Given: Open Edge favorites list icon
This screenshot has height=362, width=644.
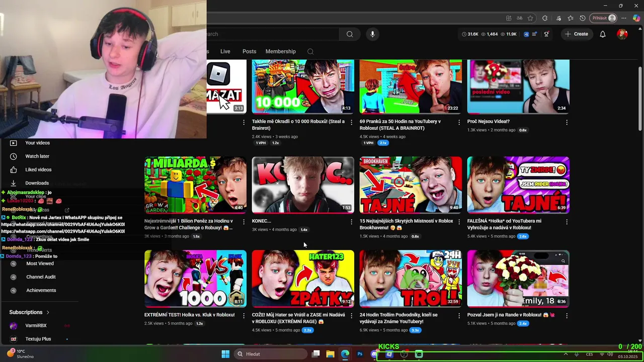Looking at the screenshot, I should 570,18.
